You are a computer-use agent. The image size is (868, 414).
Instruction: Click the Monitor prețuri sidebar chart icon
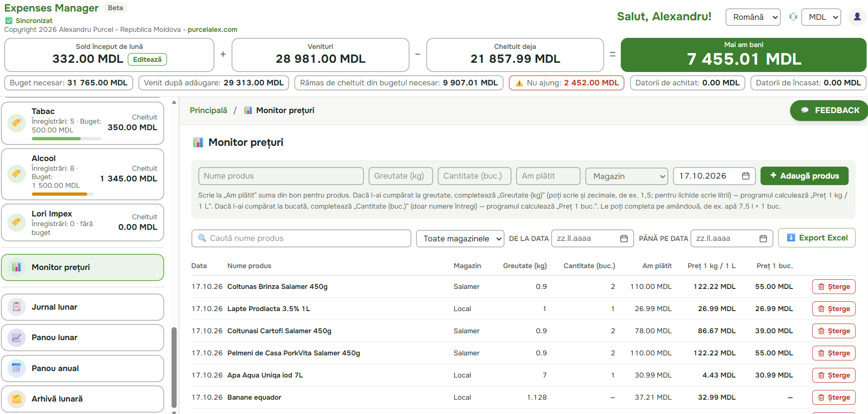pos(17,267)
